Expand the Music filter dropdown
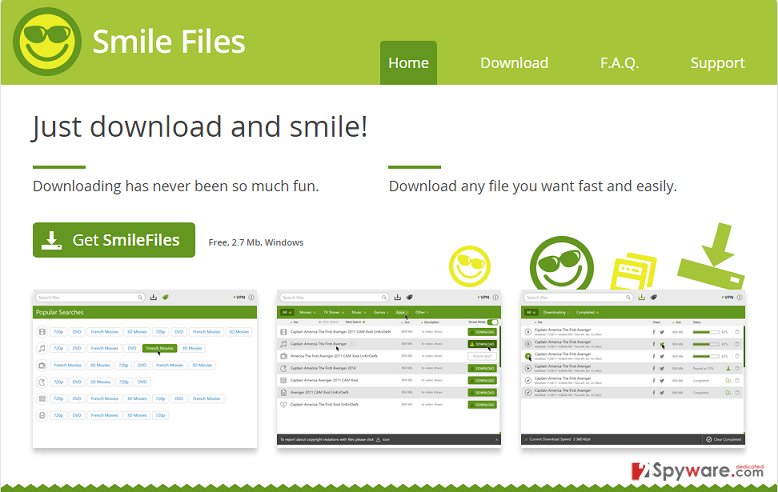778x492 pixels. (x=358, y=312)
